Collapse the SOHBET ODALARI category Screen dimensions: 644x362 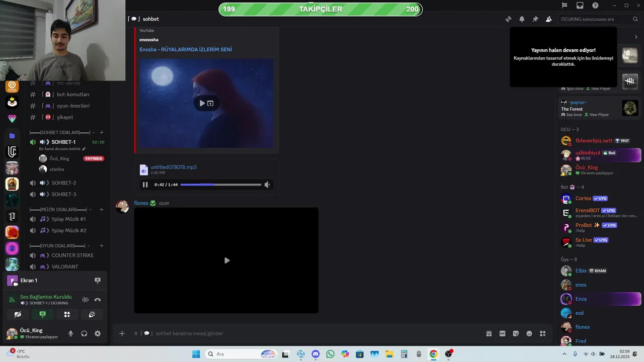[x=60, y=132]
